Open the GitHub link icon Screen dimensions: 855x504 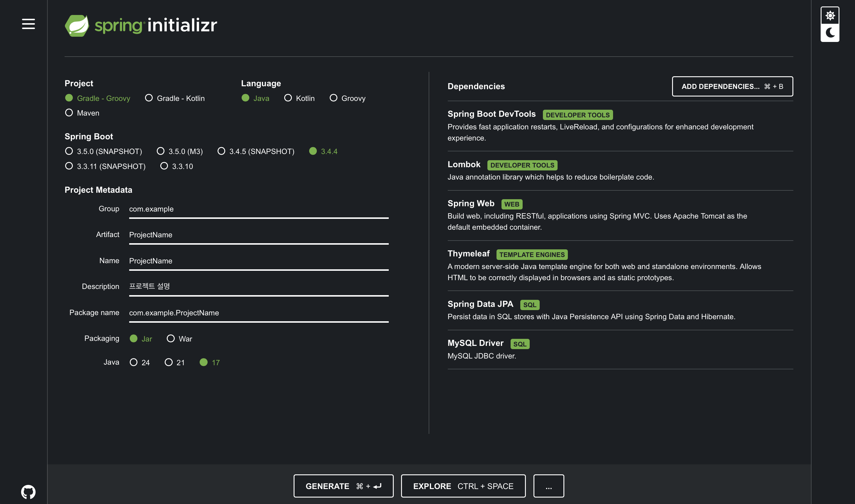click(28, 491)
